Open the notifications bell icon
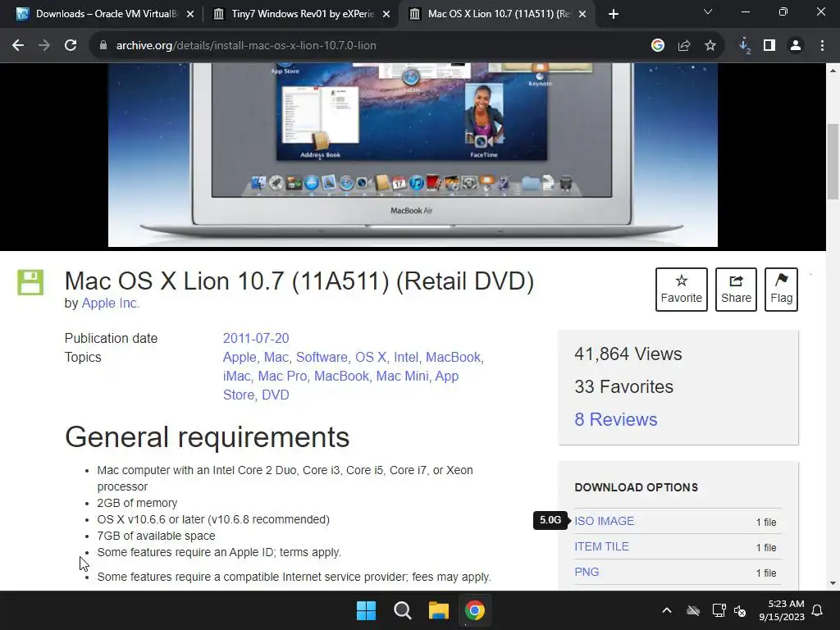 [818, 610]
